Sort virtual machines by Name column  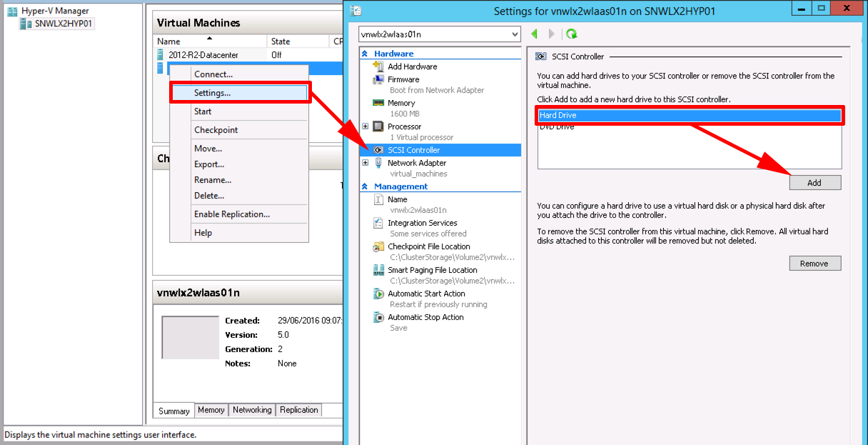pos(211,41)
